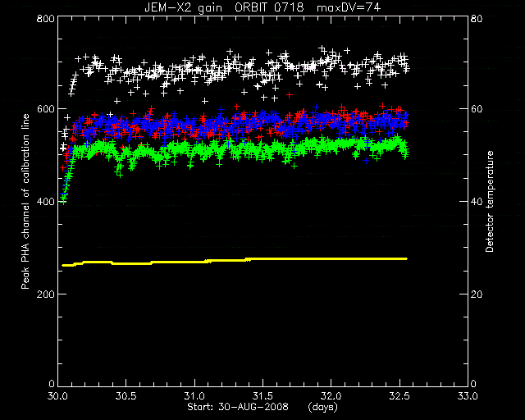Screen dimensions: 525x420
Task: Click the Start: 30-AUG-2008 x-axis label
Action: [238, 407]
